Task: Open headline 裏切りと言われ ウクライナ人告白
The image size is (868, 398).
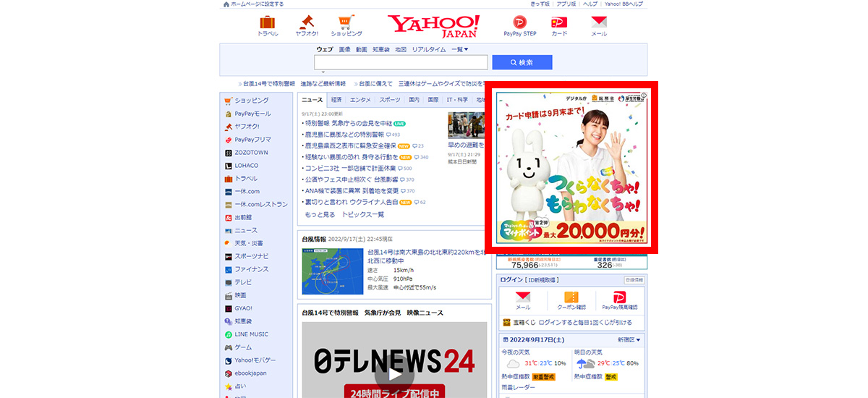Action: click(352, 203)
